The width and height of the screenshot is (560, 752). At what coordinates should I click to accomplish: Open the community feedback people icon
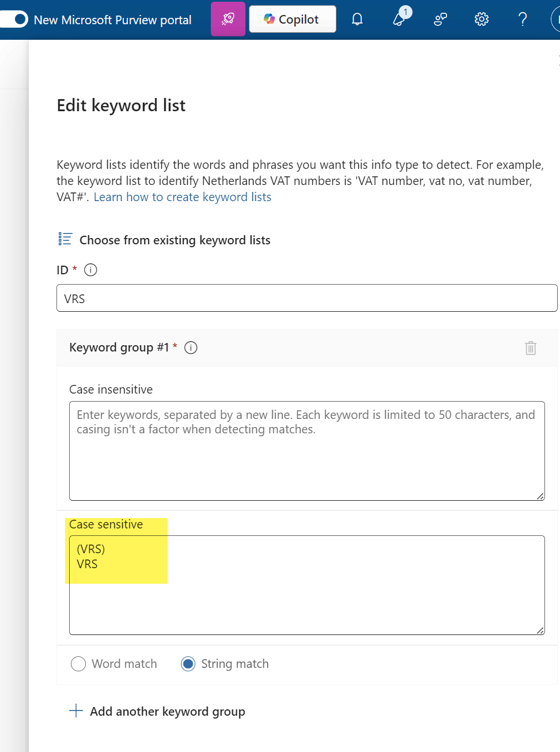[441, 20]
